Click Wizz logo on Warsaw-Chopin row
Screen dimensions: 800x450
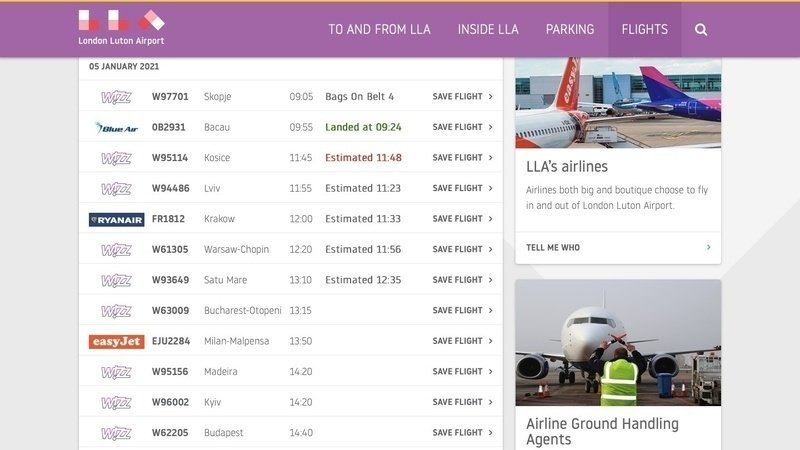pyautogui.click(x=116, y=250)
